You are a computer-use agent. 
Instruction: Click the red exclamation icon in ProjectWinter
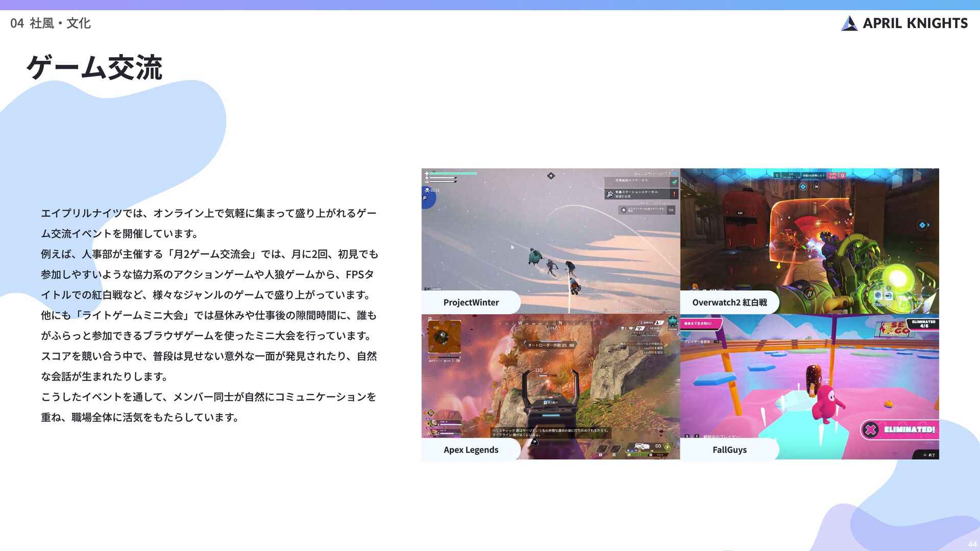coord(674,194)
